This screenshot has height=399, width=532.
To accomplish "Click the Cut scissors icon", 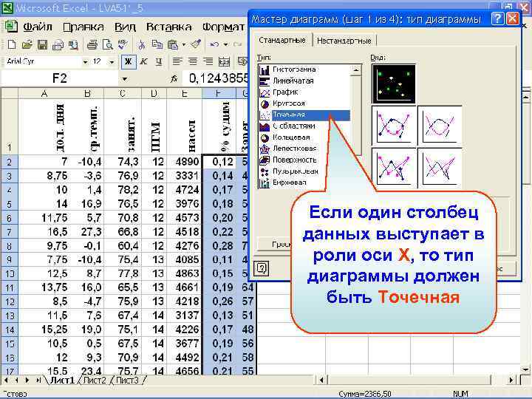I will click(x=142, y=44).
